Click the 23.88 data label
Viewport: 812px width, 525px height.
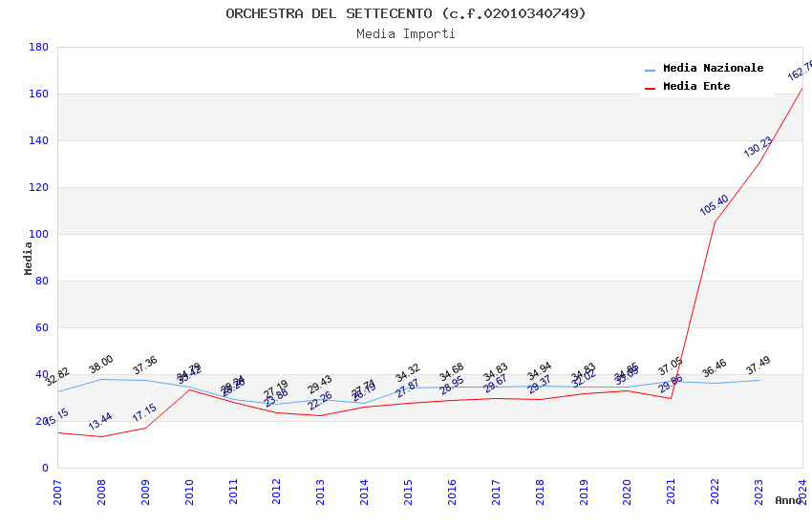click(276, 397)
